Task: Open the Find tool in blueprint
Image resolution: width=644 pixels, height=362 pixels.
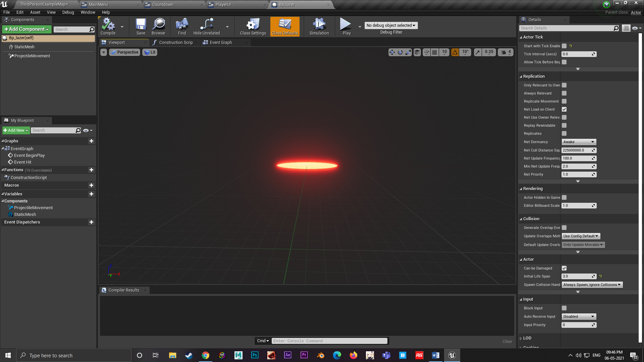Action: [x=181, y=26]
